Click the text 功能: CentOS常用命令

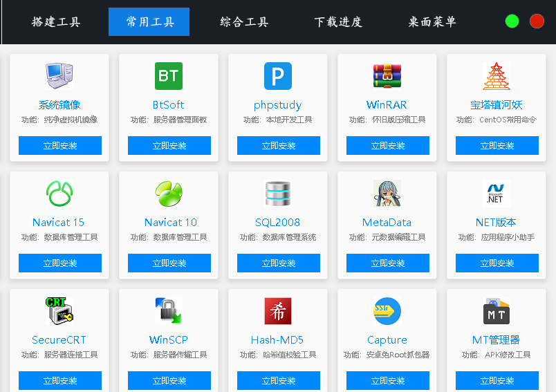(x=497, y=120)
